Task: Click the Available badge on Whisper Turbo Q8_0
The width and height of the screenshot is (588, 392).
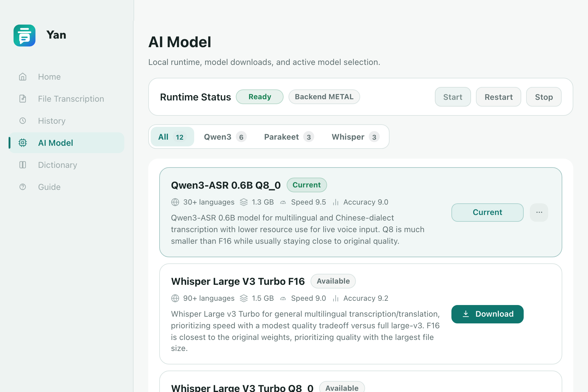Action: (x=342, y=387)
